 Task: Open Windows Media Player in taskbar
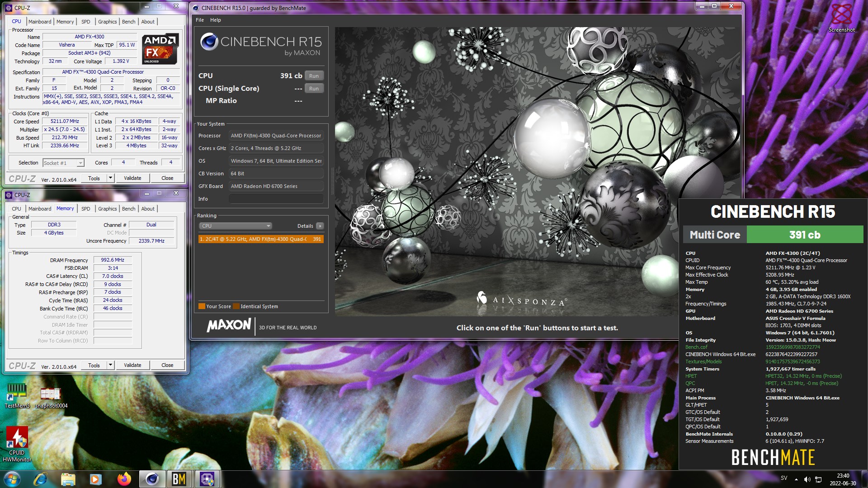click(x=95, y=479)
